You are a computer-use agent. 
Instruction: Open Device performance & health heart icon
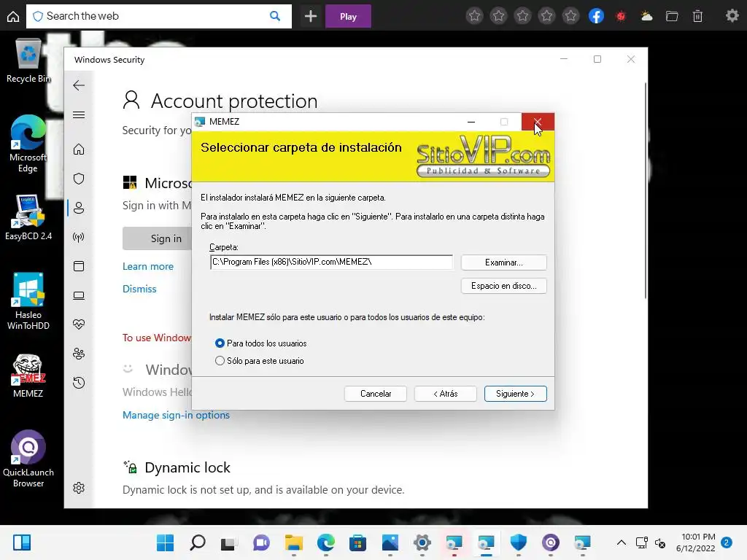pos(79,324)
